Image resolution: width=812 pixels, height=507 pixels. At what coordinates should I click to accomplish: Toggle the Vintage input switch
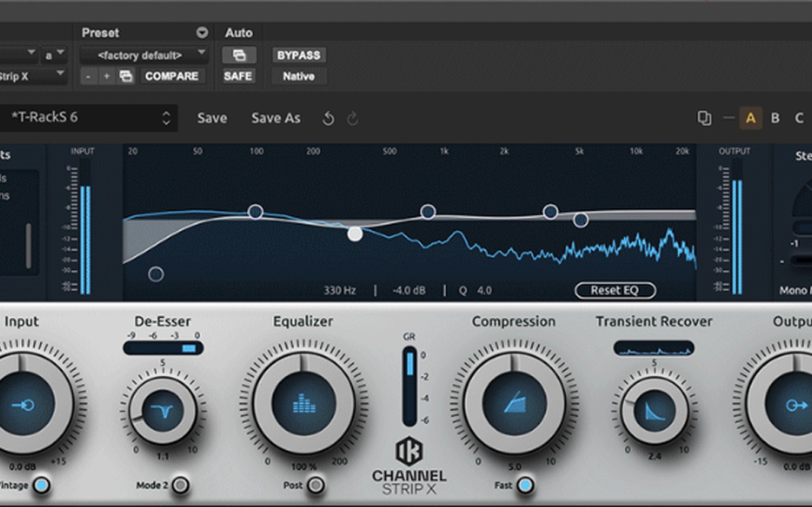[x=41, y=486]
